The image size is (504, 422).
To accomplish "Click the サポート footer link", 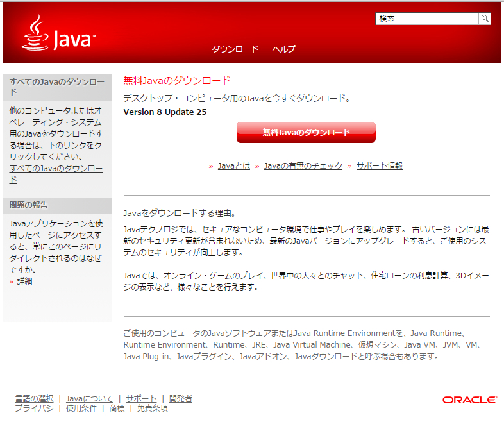I will point(141,399).
